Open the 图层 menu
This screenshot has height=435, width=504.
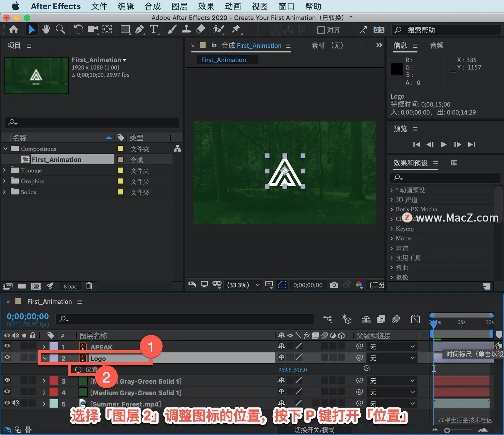tap(179, 6)
